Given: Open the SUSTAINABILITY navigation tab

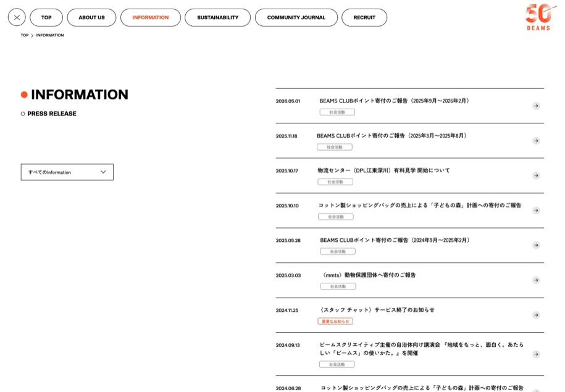Looking at the screenshot, I should (x=217, y=17).
